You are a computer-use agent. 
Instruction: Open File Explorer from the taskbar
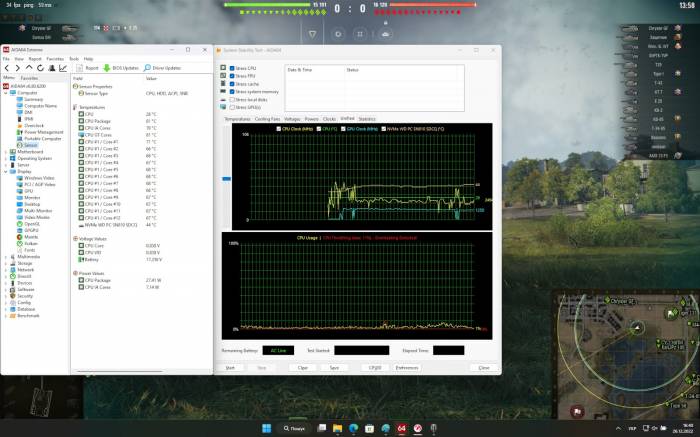[x=338, y=429]
